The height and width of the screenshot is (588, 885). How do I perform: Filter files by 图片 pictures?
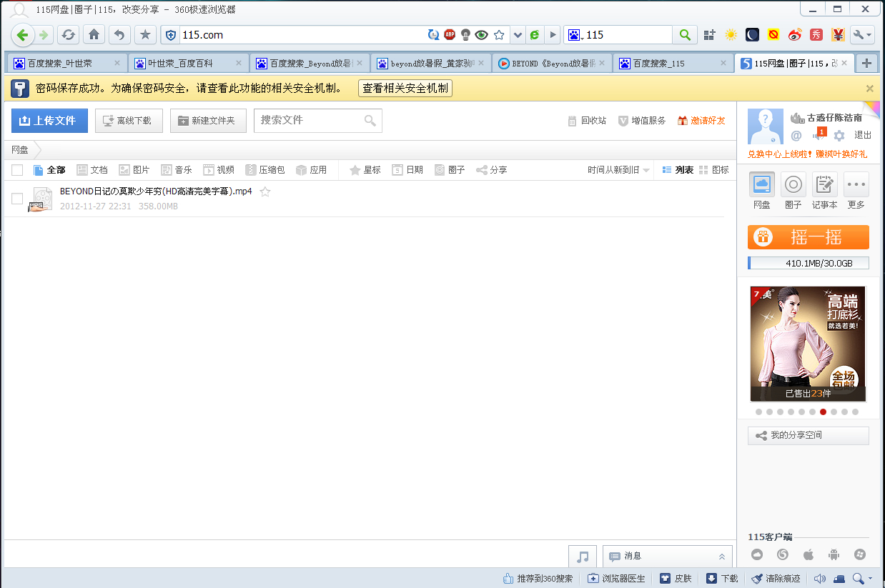(x=134, y=170)
